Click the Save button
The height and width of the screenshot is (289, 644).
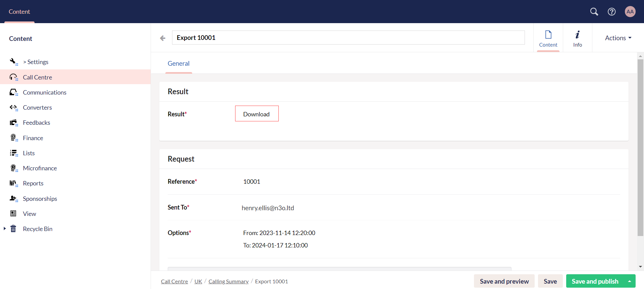[550, 281]
